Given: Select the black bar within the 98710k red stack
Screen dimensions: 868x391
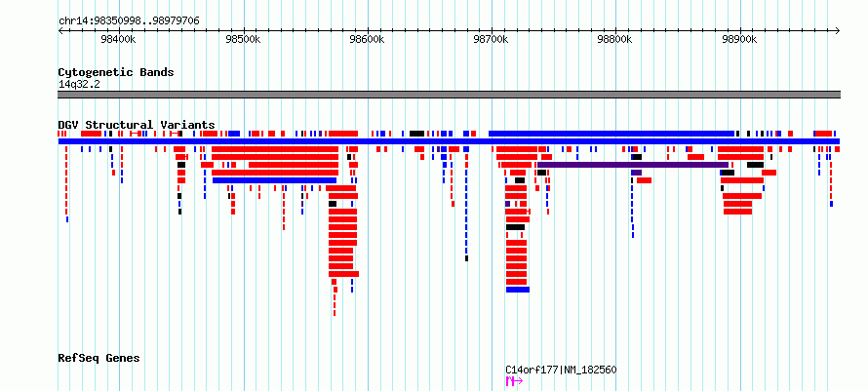Looking at the screenshot, I should pos(515,227).
